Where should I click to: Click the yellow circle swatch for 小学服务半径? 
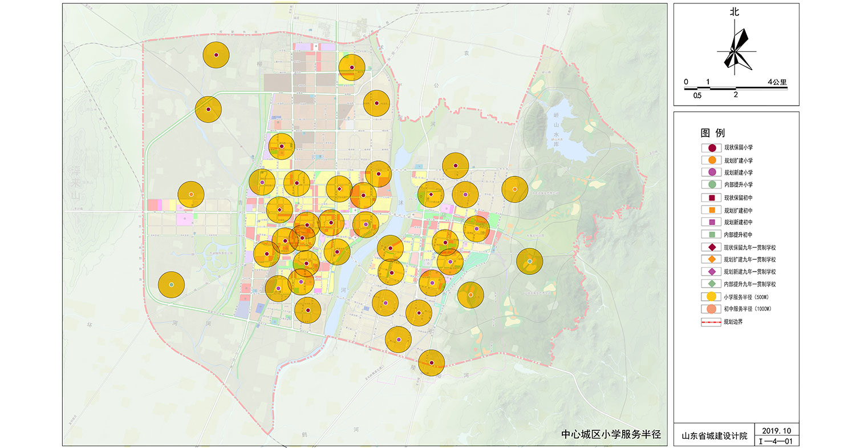tap(712, 297)
